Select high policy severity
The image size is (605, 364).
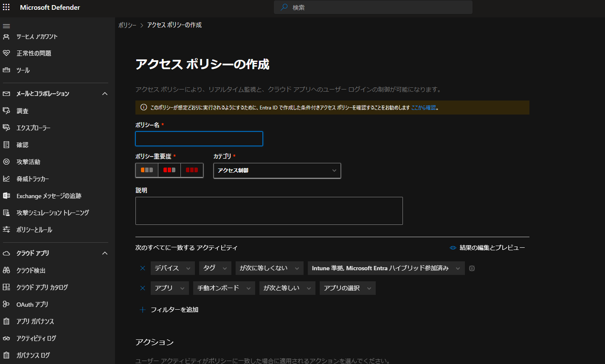coord(192,170)
